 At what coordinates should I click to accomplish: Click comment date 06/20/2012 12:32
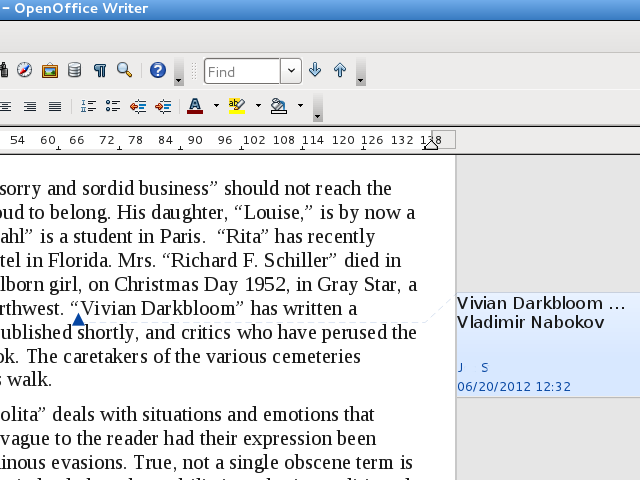(x=514, y=387)
